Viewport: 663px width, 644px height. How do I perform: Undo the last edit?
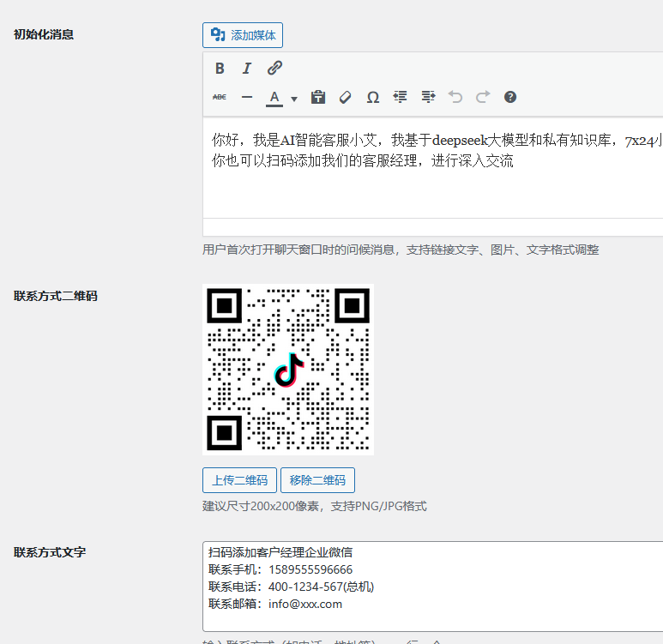pyautogui.click(x=455, y=97)
